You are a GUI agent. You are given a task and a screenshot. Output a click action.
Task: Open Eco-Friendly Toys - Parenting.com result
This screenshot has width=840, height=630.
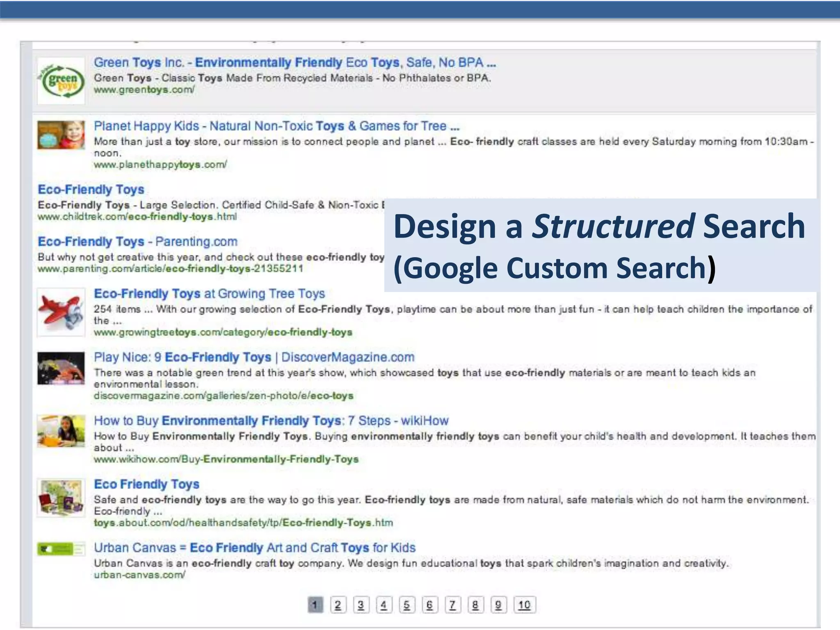138,242
